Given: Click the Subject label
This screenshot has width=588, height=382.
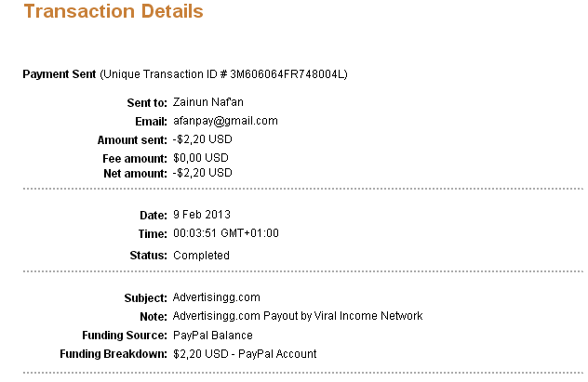Looking at the screenshot, I should (x=146, y=298).
